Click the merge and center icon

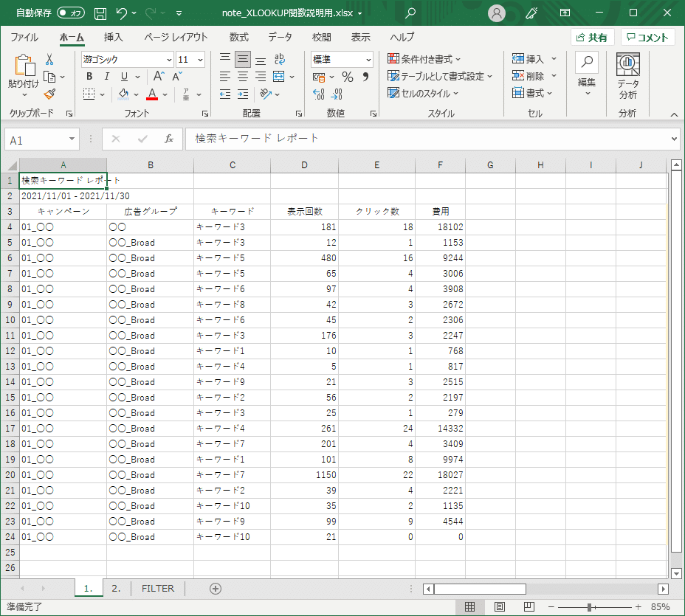pyautogui.click(x=279, y=77)
